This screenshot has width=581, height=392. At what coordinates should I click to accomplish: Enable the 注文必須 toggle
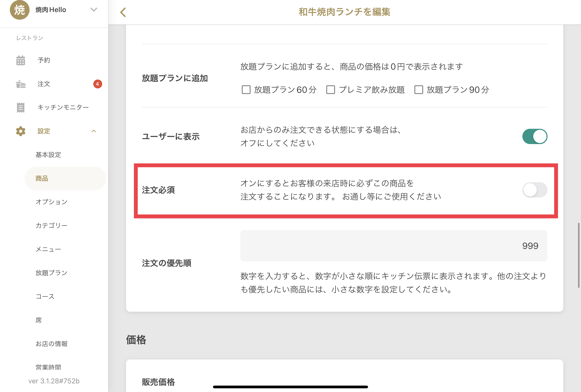(x=535, y=190)
